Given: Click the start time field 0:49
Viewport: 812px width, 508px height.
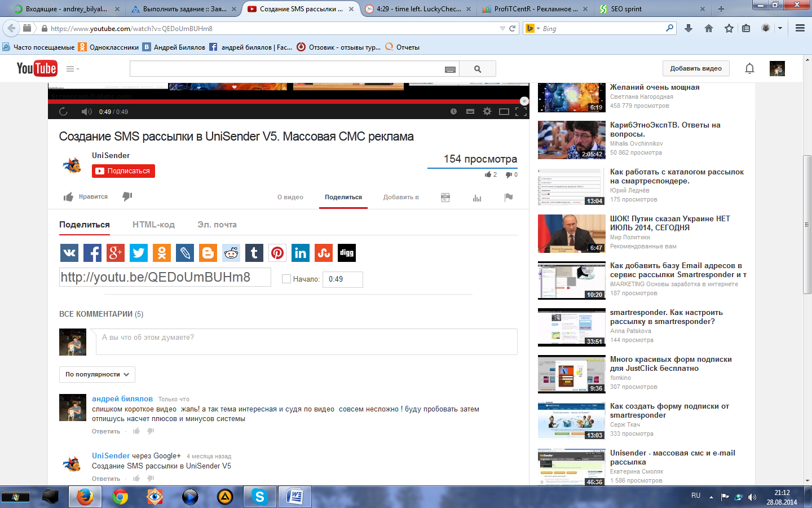Looking at the screenshot, I should tap(343, 279).
